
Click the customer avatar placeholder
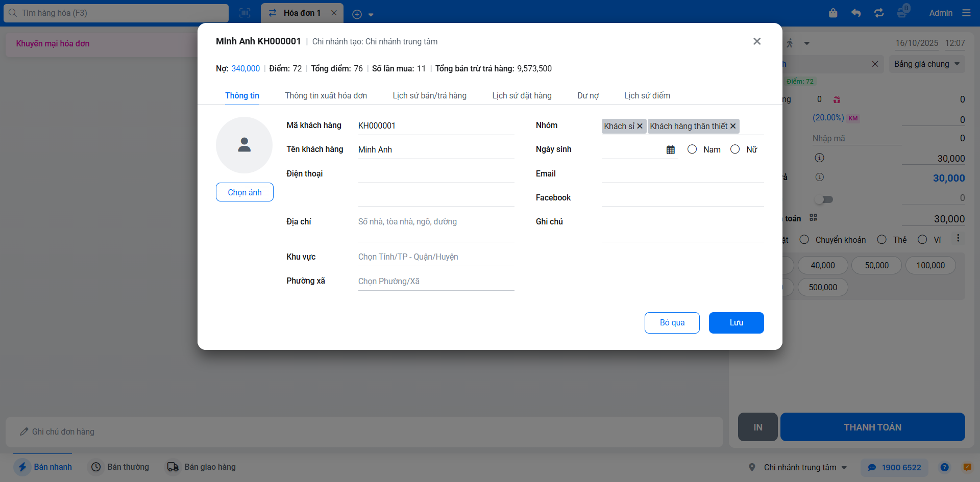point(244,145)
